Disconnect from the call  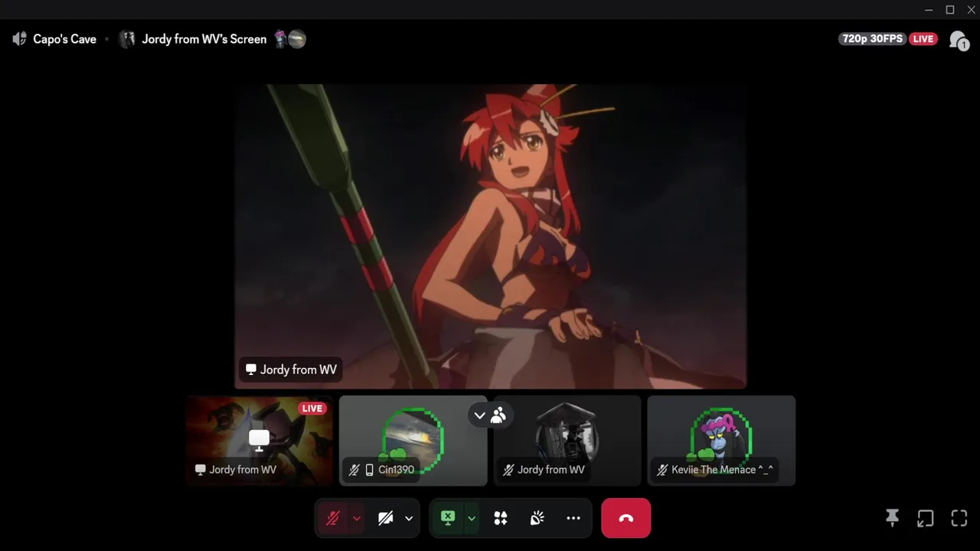point(626,518)
